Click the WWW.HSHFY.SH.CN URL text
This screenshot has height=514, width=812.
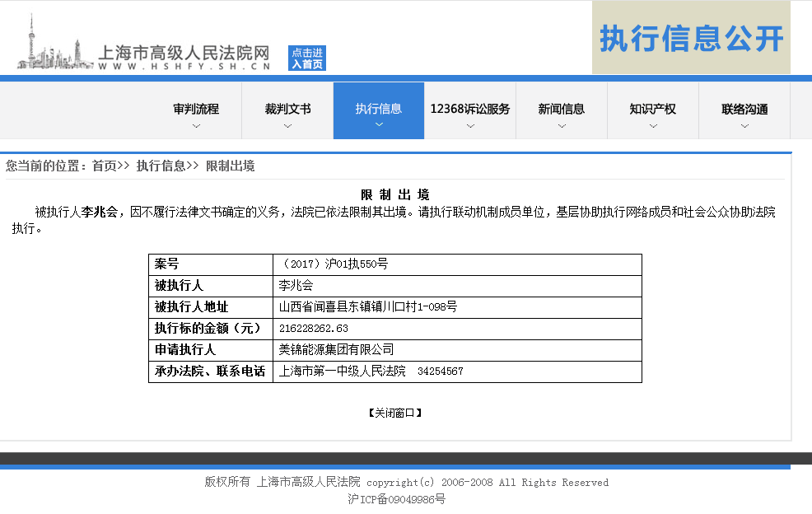184,67
